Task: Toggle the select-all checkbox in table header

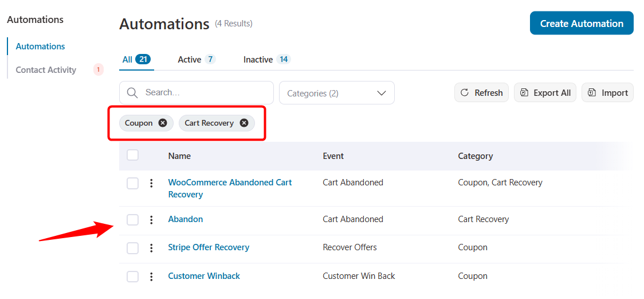Action: tap(133, 155)
